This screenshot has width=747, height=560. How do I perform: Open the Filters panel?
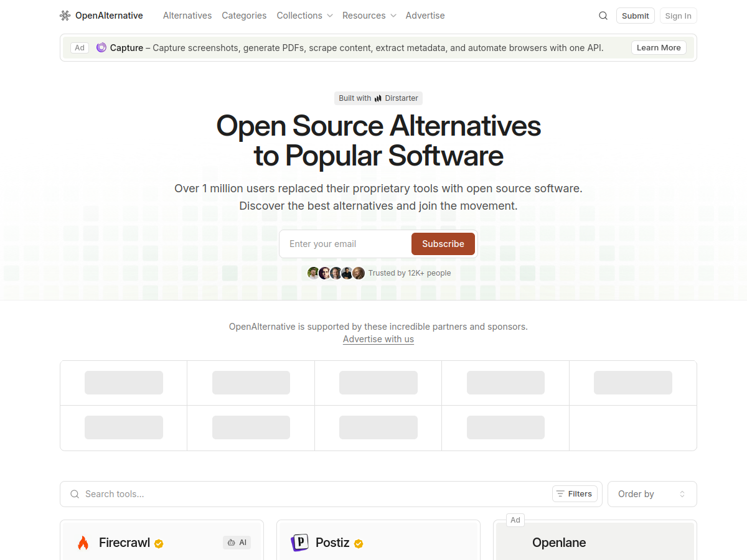coord(575,494)
